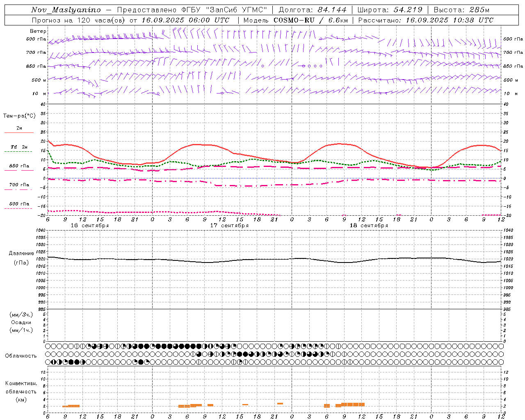Image resolution: width=525 pixels, height=420 pixels.
Task: Click the 18 сентября date label
Action: pyautogui.click(x=369, y=226)
